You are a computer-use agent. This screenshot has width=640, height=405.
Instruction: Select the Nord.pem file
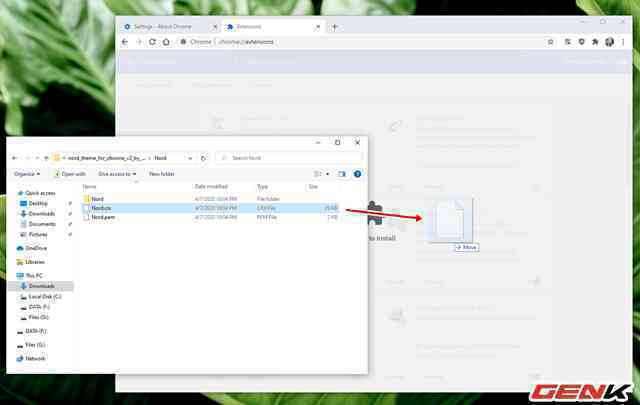[x=210, y=218]
